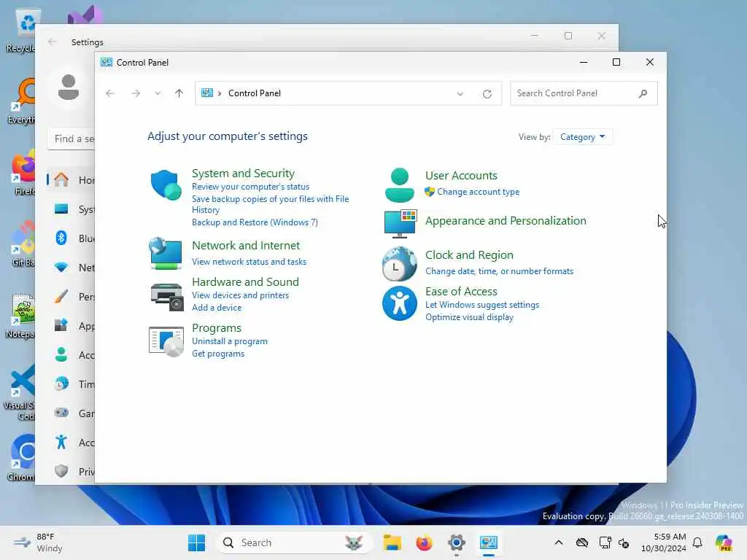Click the back arrow in Settings window
This screenshot has width=747, height=560.
tap(52, 42)
